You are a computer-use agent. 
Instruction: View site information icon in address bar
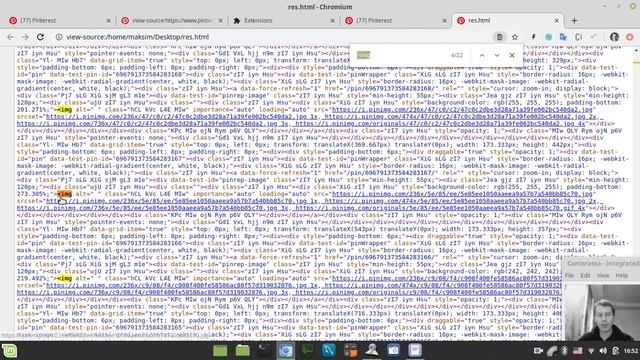59,37
